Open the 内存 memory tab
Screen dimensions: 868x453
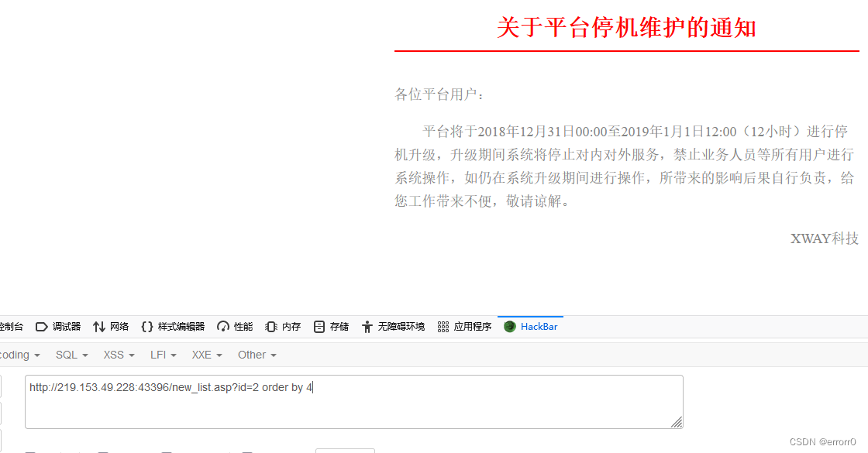tap(283, 327)
